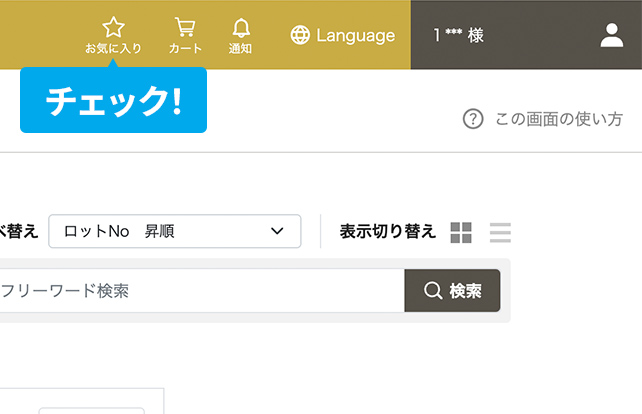Viewport: 642px width, 414px height.
Task: Expand the ロットNo 昇順 sort dropdown
Action: pos(175,231)
